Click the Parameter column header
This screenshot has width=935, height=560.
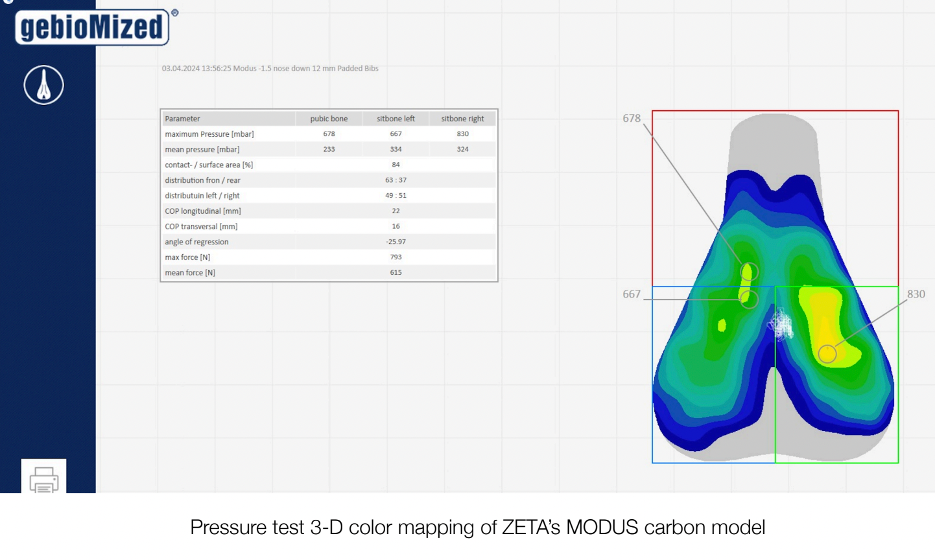pos(182,119)
